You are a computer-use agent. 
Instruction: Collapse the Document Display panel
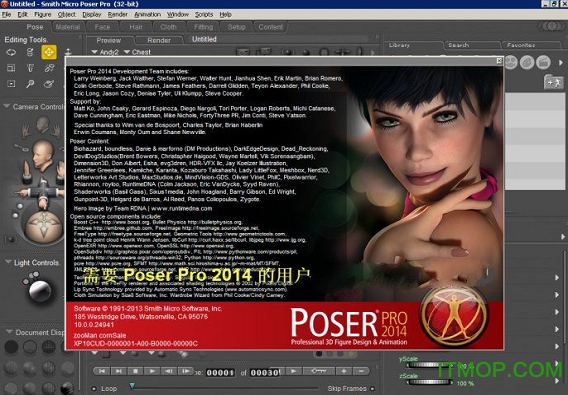(9, 332)
